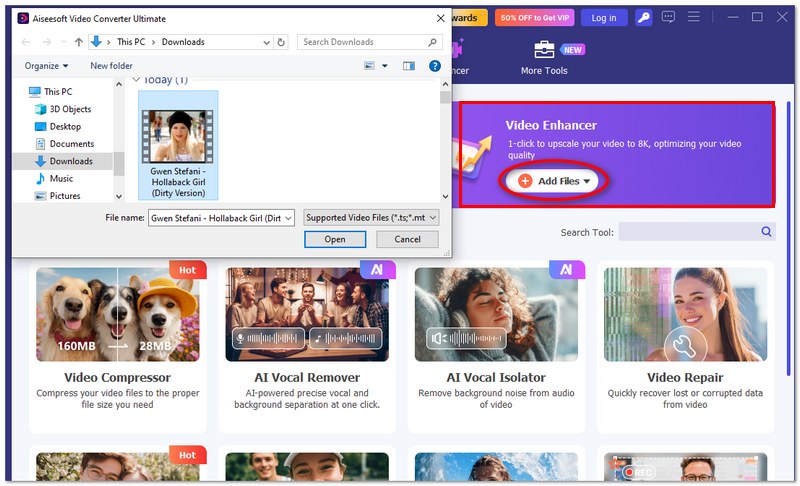Select 3D Objects folder in tree
Screen dimensions: 800x486
pos(63,109)
